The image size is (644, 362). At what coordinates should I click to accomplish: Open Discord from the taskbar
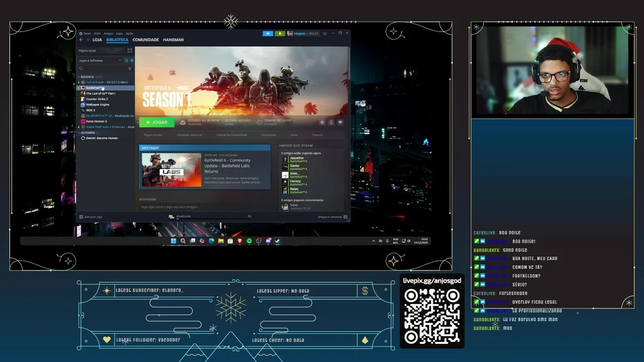point(268,241)
